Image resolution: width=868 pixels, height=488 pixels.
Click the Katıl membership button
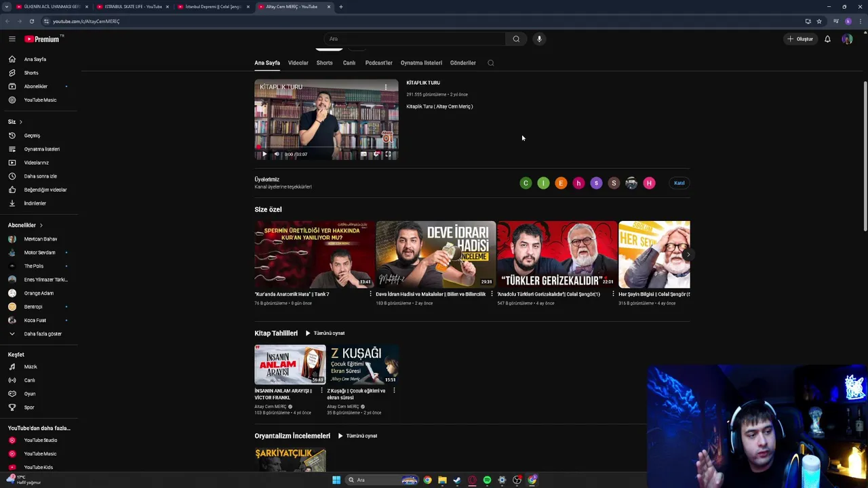tap(679, 183)
